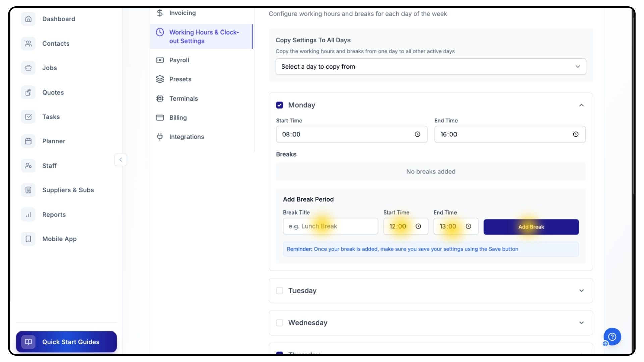Screen dimensions: 644x362
Task: Click the Dashboard home icon
Action: click(x=29, y=19)
